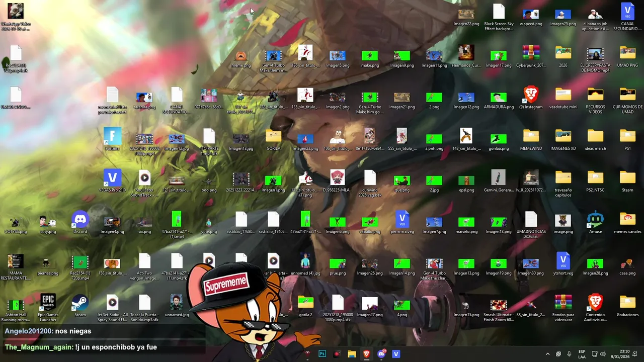644x362 pixels.
Task: Open VEGAS Pro from the taskbar
Action: [396, 354]
